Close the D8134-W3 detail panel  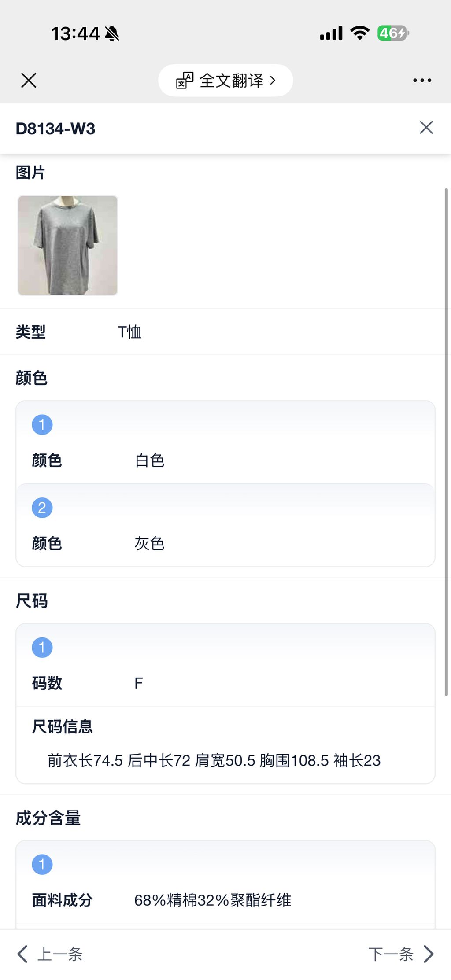[x=426, y=128]
